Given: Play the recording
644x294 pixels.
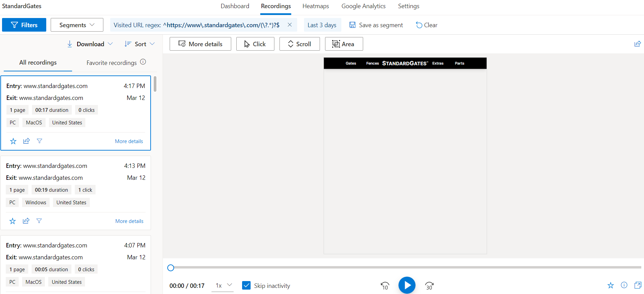Looking at the screenshot, I should point(407,285).
